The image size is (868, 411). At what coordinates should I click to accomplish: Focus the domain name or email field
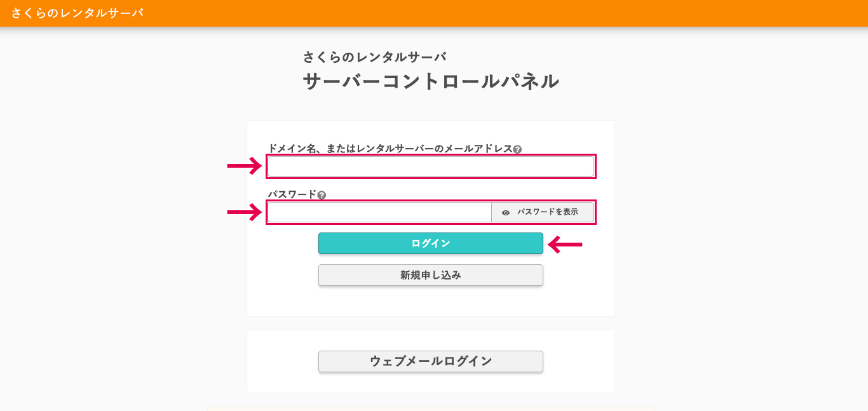(431, 166)
